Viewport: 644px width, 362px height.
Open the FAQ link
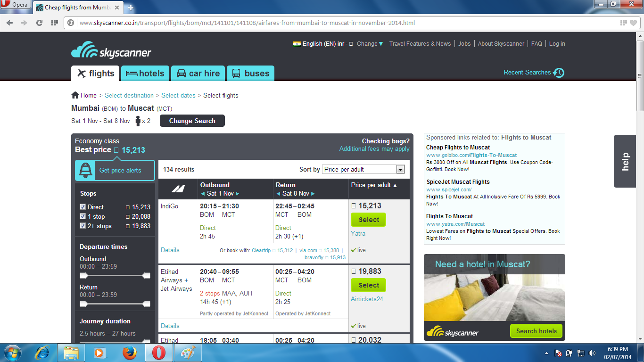pyautogui.click(x=537, y=44)
